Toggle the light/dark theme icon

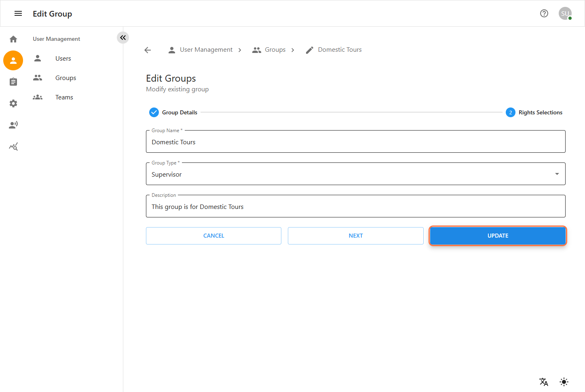564,382
